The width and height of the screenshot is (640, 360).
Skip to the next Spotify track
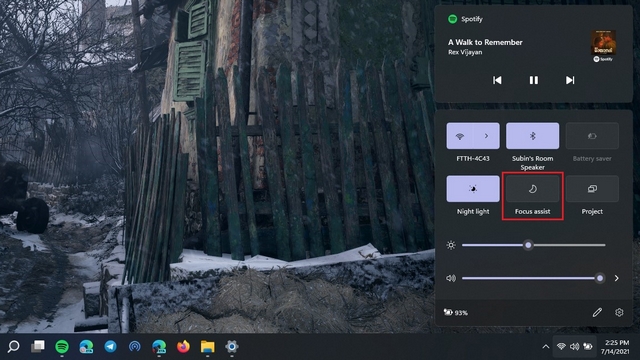click(x=570, y=80)
